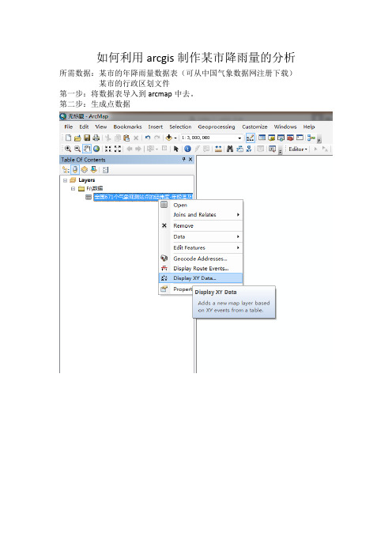
Task: Click the Full Extent globe icon
Action: 96,149
